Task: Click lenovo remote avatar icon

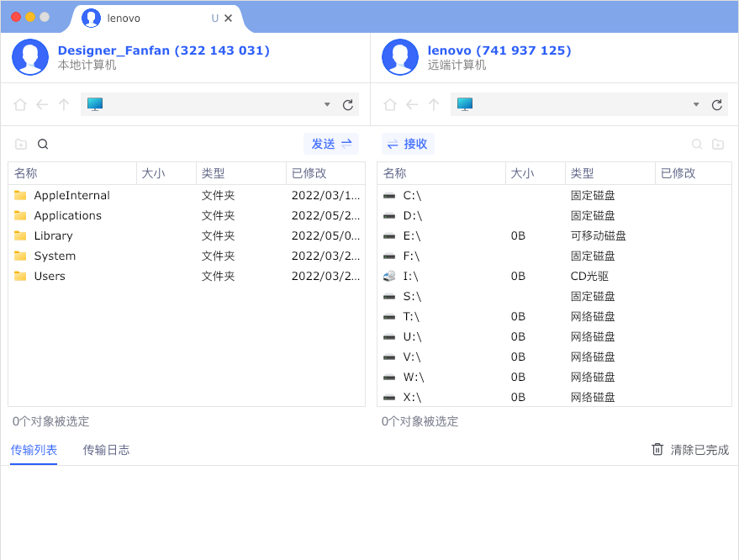Action: coord(400,57)
